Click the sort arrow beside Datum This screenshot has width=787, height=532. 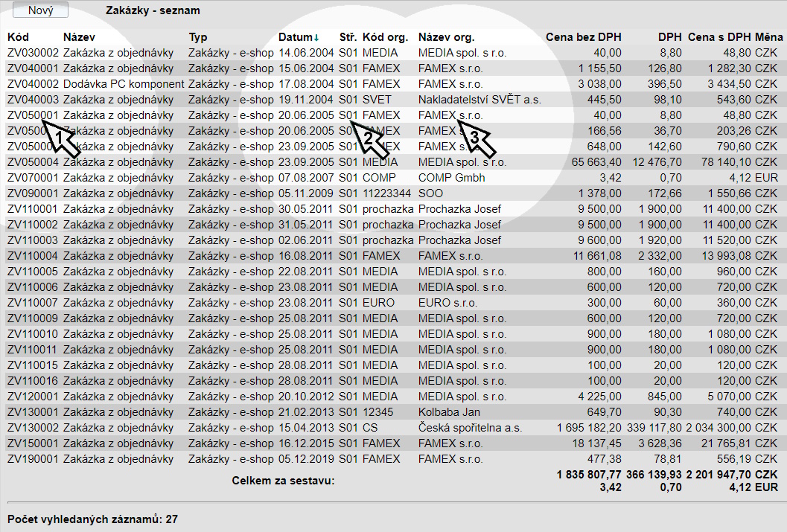(317, 37)
